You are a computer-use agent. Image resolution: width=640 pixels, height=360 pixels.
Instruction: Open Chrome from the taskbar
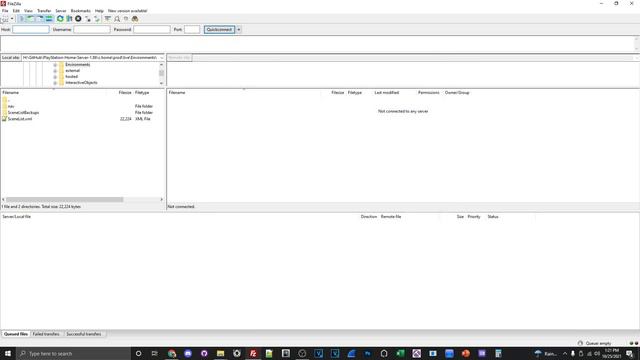click(172, 353)
